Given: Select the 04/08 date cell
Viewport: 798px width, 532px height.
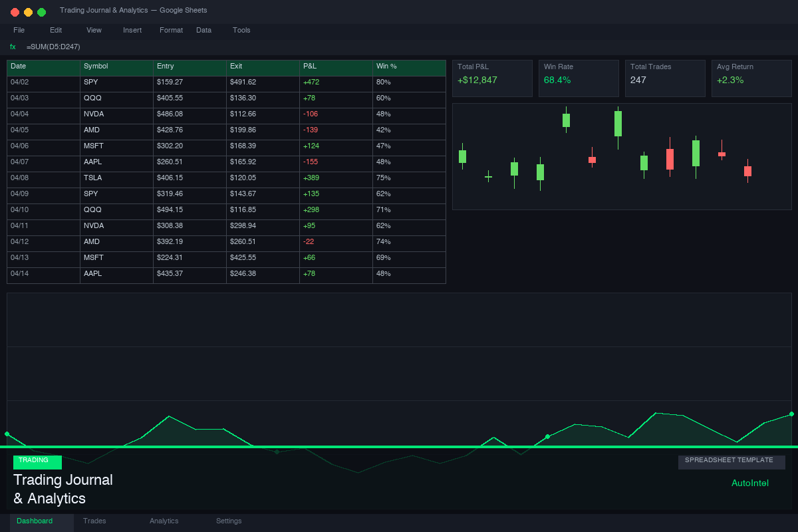Looking at the screenshot, I should click(43, 178).
